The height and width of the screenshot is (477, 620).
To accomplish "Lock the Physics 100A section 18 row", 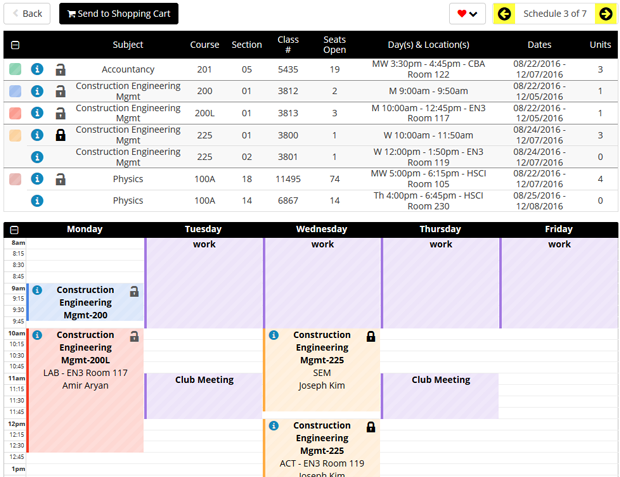I will click(60, 179).
